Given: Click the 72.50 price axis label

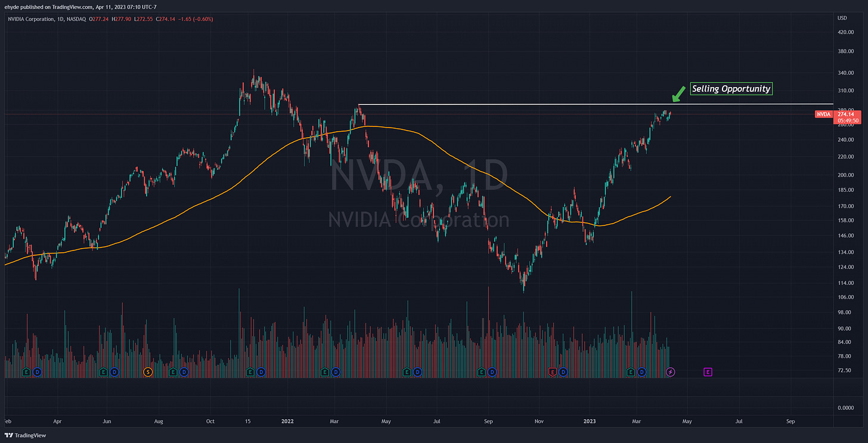Looking at the screenshot, I should coord(844,370).
